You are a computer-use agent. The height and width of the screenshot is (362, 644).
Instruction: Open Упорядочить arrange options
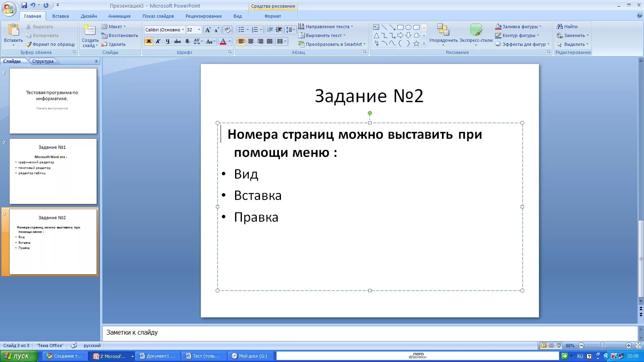443,35
